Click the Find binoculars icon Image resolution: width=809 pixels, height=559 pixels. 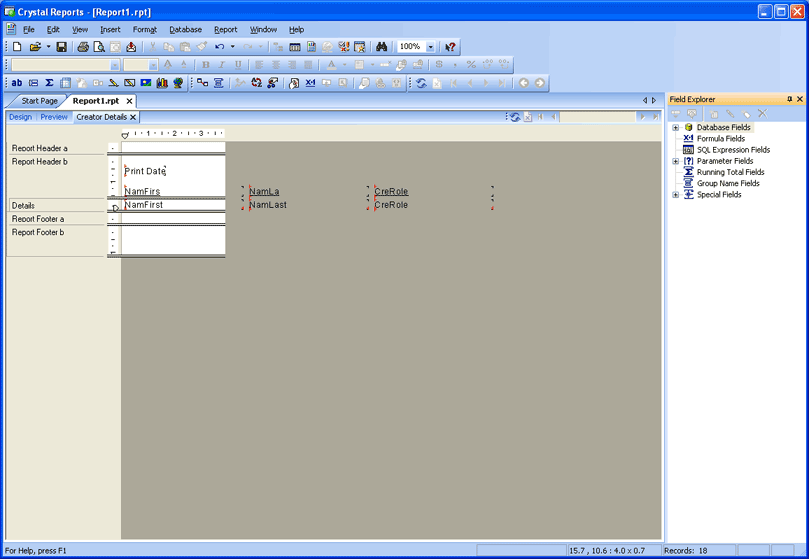[x=381, y=47]
